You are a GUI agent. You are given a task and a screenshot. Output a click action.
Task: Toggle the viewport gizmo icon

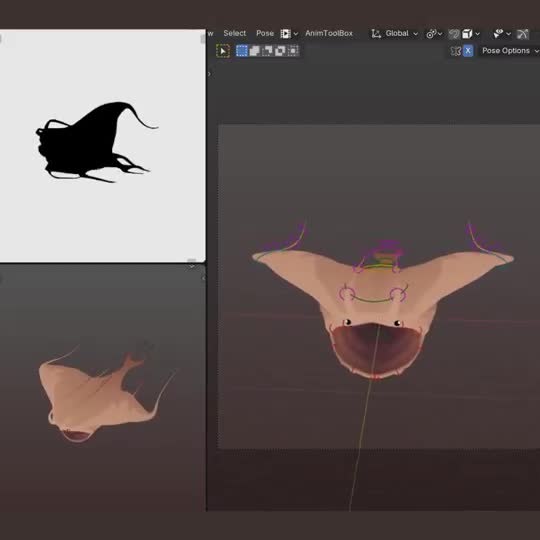(523, 34)
